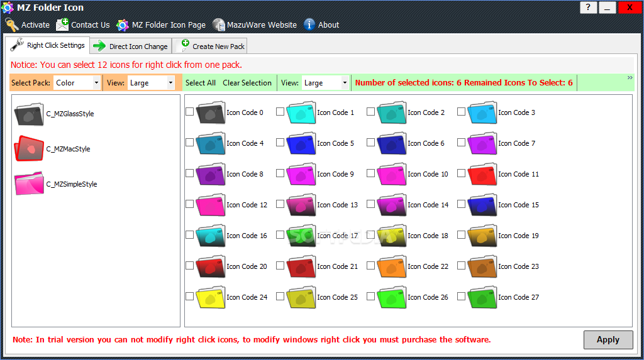Screen dimensions: 644x360
Task: Open the Contact Us menu item
Action: (83, 25)
